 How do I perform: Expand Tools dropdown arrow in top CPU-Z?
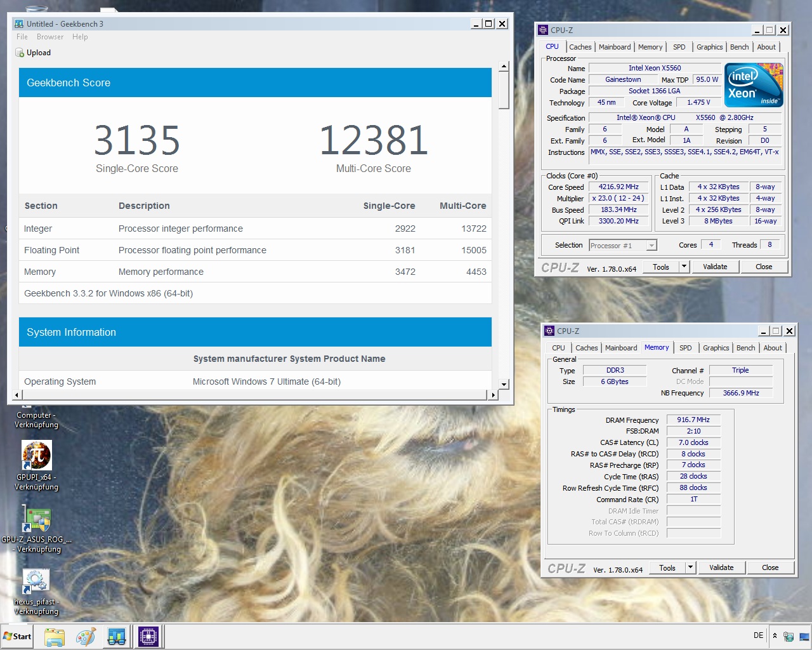point(684,267)
